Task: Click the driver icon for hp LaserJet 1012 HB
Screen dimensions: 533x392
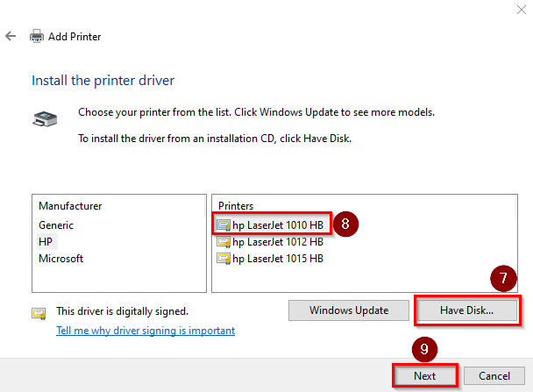Action: pyautogui.click(x=224, y=241)
